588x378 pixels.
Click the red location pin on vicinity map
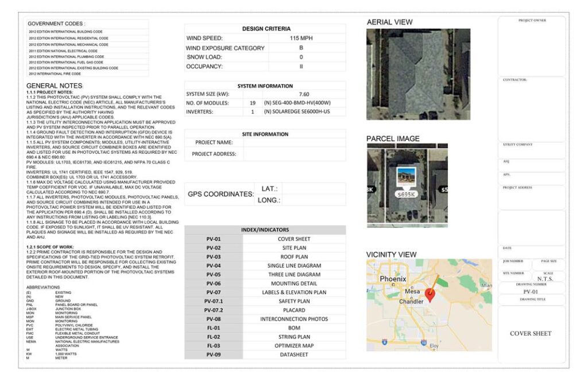point(430,294)
